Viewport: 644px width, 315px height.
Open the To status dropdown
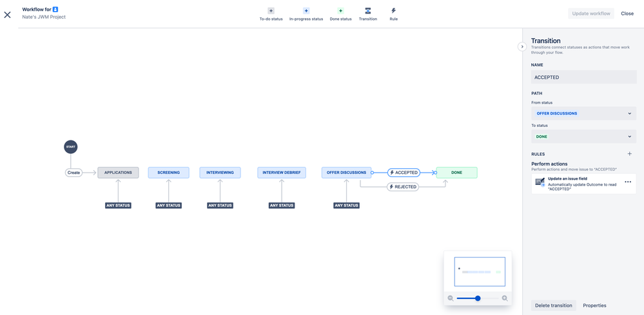[583, 137]
